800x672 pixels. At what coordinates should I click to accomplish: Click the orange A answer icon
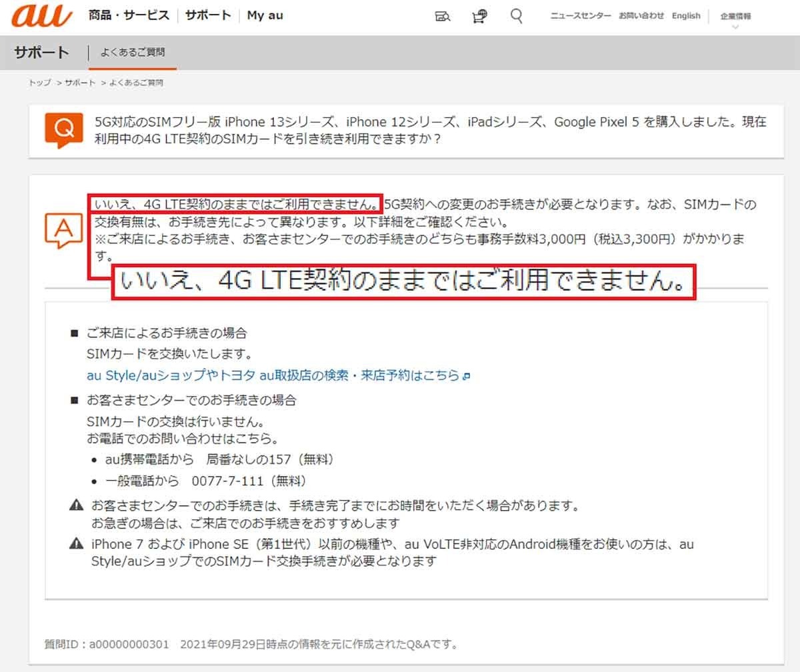click(63, 230)
